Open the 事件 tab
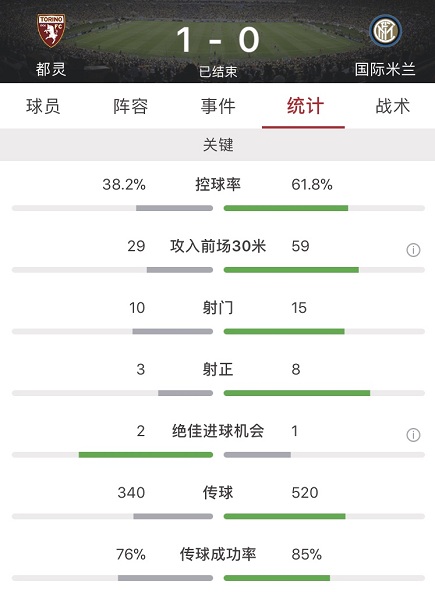435x592 pixels. point(218,106)
